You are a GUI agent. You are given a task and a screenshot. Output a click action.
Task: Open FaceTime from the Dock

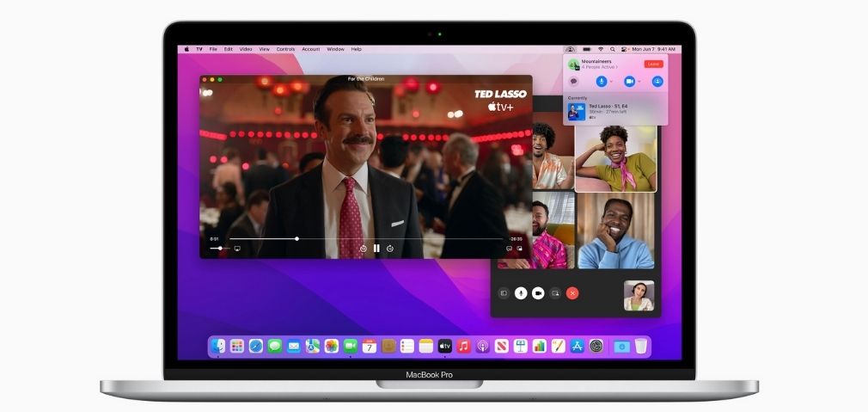[x=351, y=347]
